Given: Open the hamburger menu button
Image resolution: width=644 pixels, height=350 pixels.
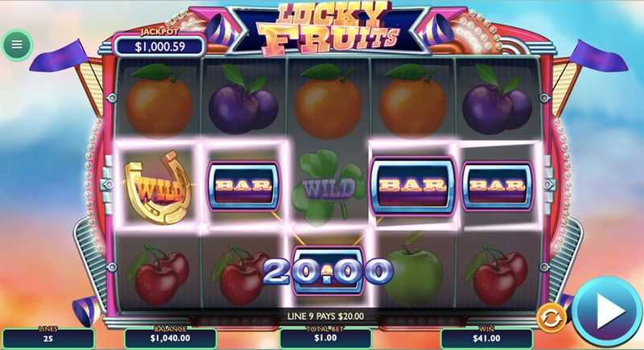Looking at the screenshot, I should [x=17, y=45].
